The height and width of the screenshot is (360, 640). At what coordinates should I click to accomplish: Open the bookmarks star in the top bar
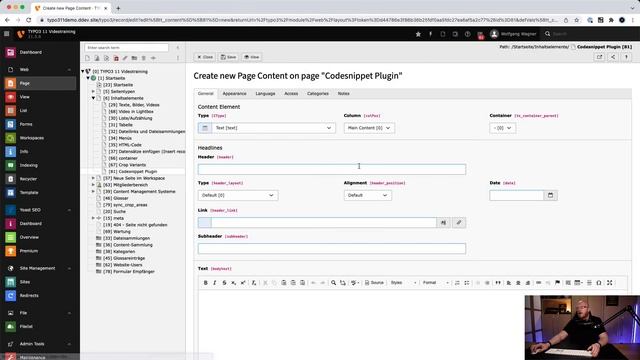[x=418, y=34]
